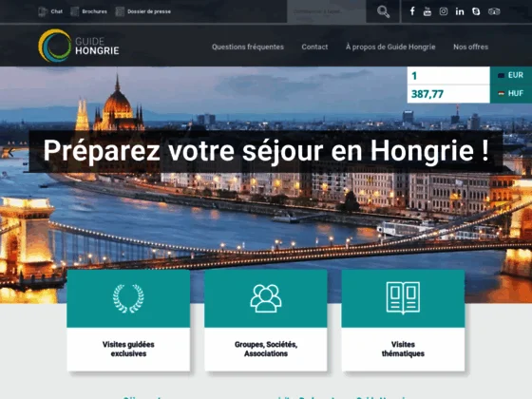Open the Facebook page icon
Screen dimensions: 532x399
412,11
